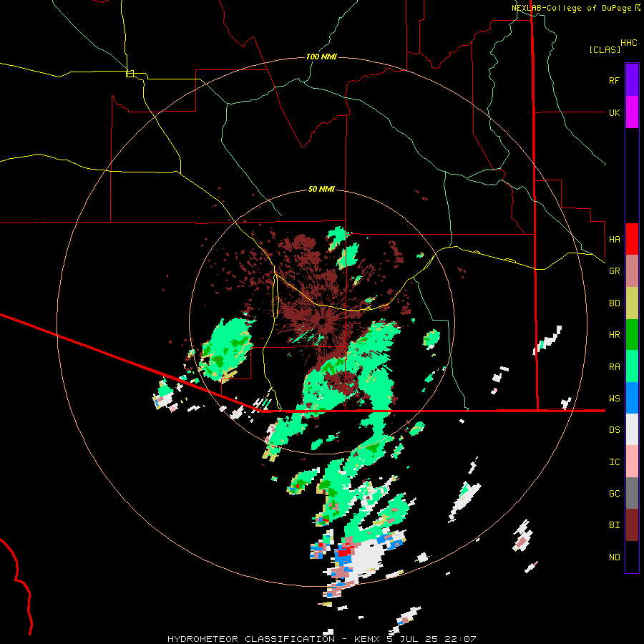Click the Hydrometeor Classification KEMX title text
This screenshot has height=644, width=644.
click(x=321, y=639)
